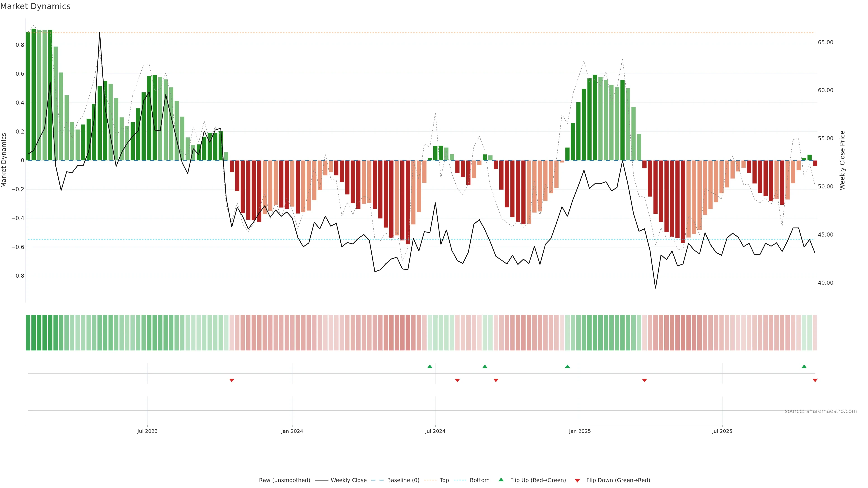
Task: Click the last green Flip Up marker
Action: [804, 366]
